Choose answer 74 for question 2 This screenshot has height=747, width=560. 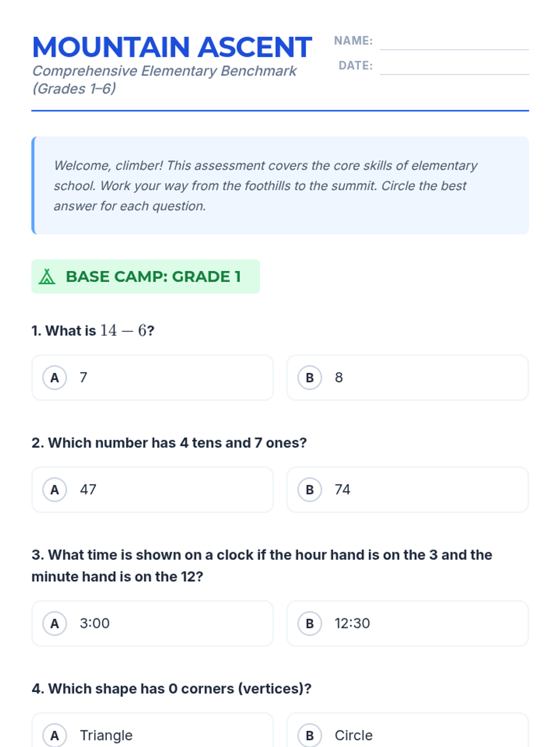[407, 489]
